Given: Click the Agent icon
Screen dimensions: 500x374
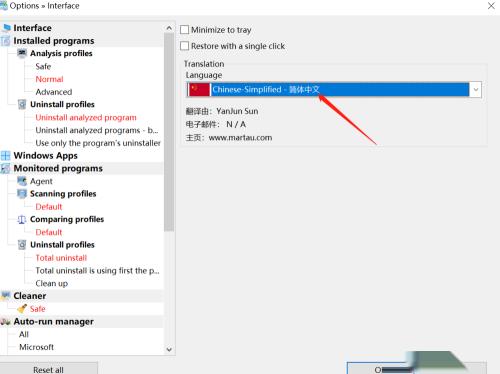Looking at the screenshot, I should (x=22, y=181).
